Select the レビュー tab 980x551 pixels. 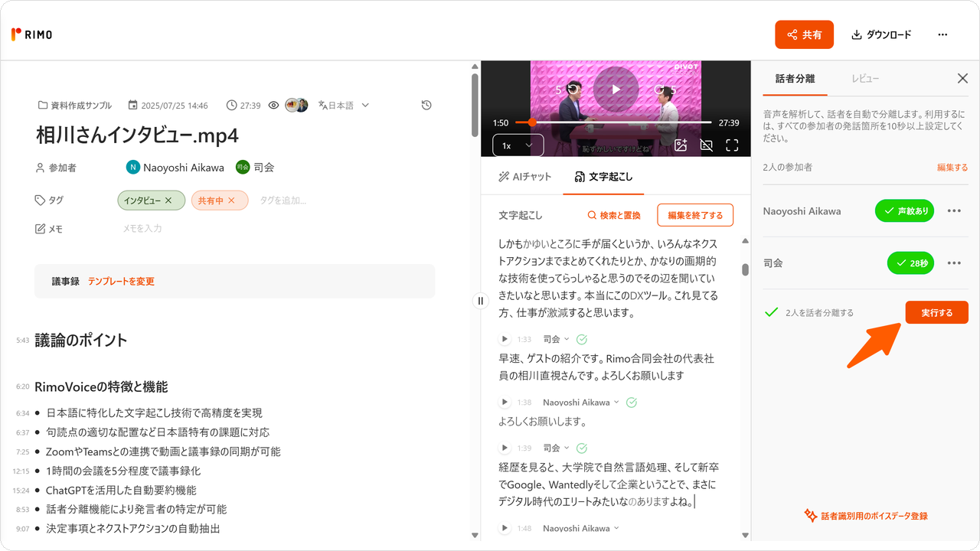click(x=865, y=78)
